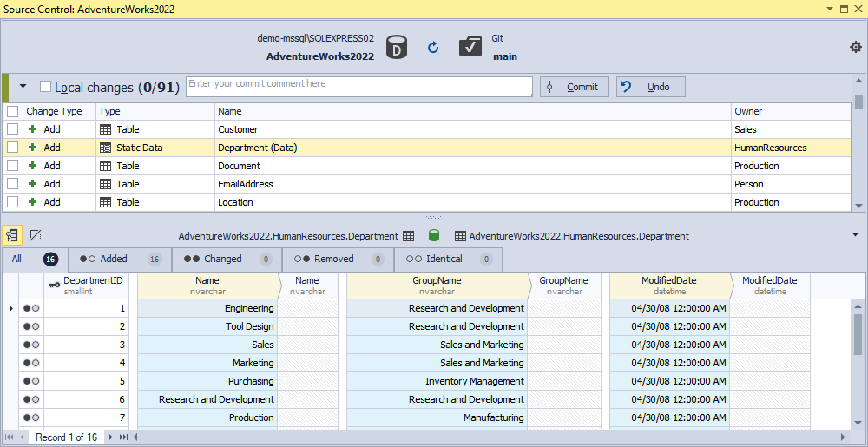Toggle the header checkbox in changes grid
868x447 pixels.
[x=12, y=112]
